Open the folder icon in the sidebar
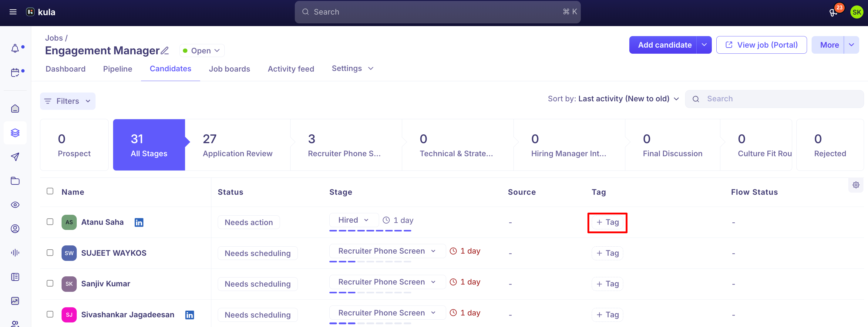The width and height of the screenshot is (868, 327). (15, 181)
